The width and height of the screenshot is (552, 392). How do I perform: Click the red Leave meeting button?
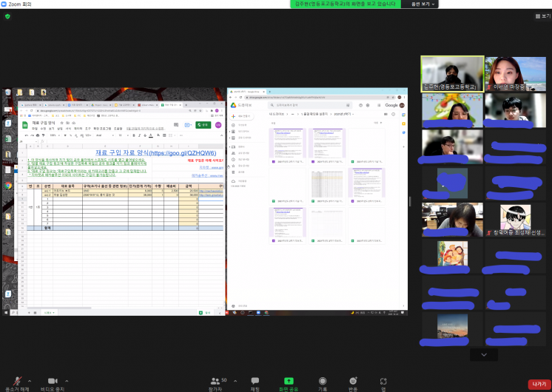pyautogui.click(x=537, y=384)
